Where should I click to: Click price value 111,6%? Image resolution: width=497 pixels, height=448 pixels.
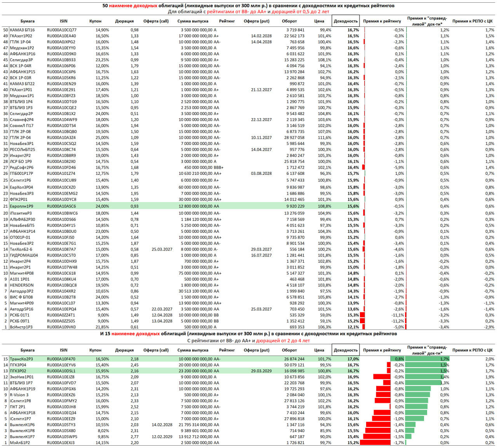[325, 138]
